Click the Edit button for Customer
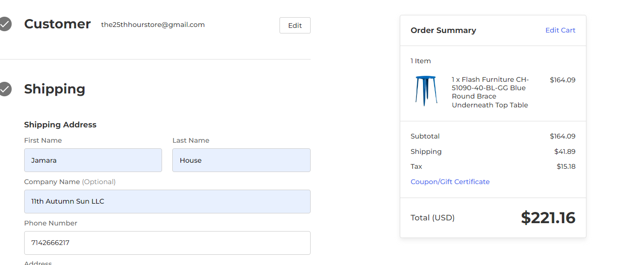Viewport: 644px width, 265px height. coord(295,26)
